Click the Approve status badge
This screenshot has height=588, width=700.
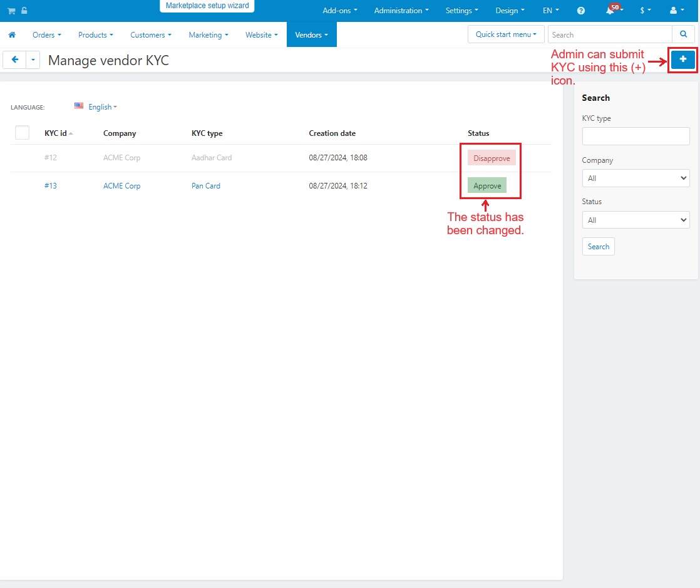[487, 185]
